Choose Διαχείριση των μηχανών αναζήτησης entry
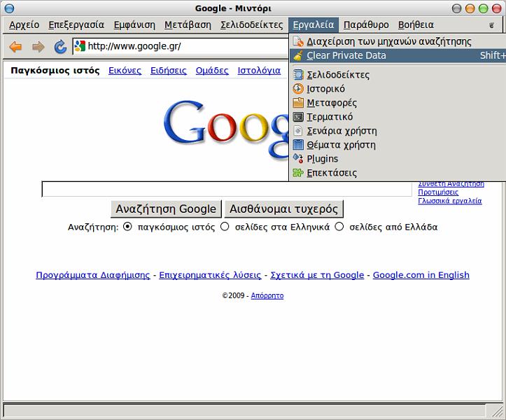Viewport: 506px width, 420px height. [398, 41]
